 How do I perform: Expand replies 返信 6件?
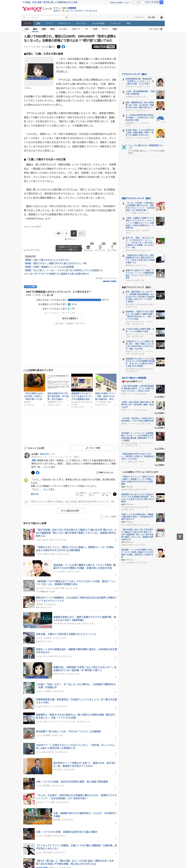(34, 494)
